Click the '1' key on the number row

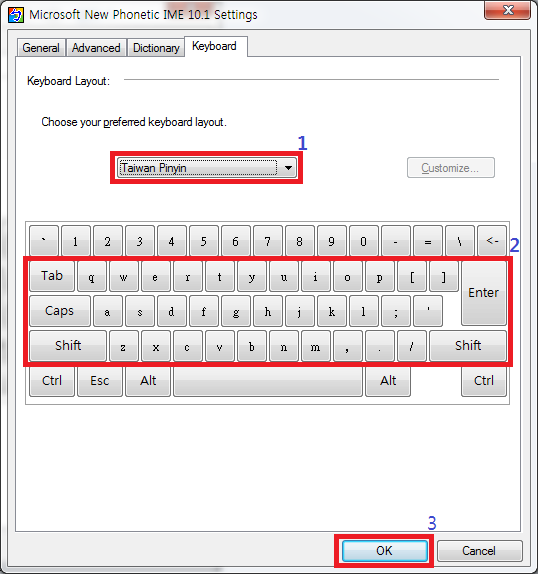pyautogui.click(x=76, y=241)
